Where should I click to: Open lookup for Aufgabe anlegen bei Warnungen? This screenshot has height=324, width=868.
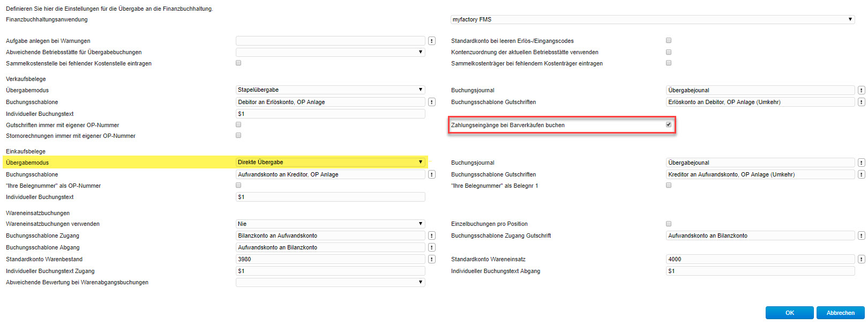[432, 41]
